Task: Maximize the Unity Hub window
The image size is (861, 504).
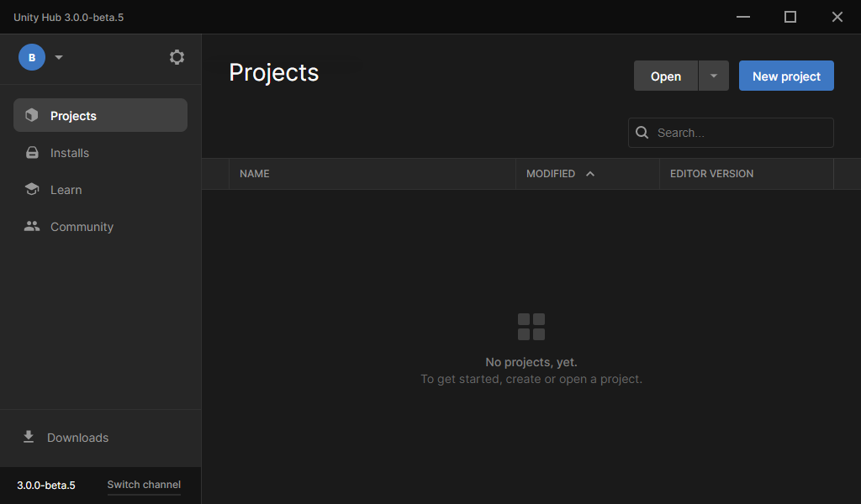Action: (790, 17)
